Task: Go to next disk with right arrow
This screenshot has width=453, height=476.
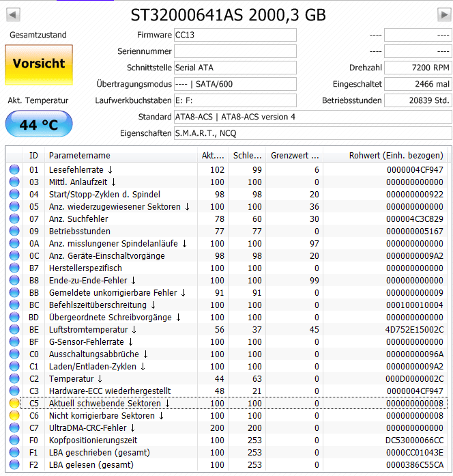Action: pos(444,14)
